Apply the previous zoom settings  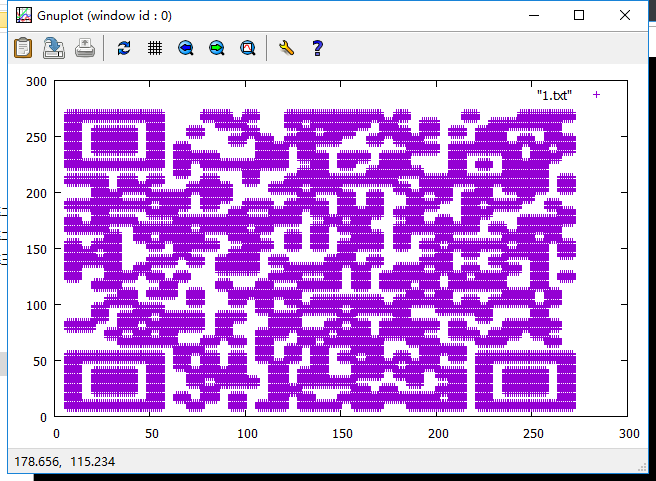click(x=186, y=47)
